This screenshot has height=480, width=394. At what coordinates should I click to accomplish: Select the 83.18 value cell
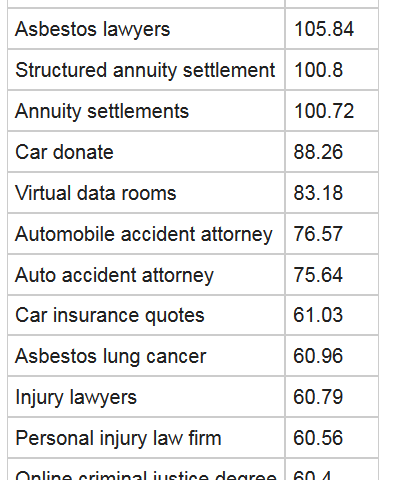point(332,193)
